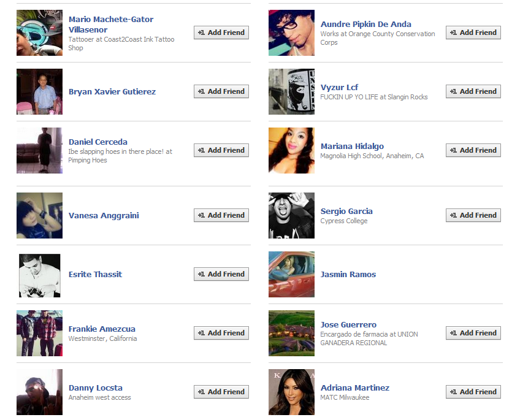Image resolution: width=520 pixels, height=420 pixels.
Task: Open Jose Guerrero profile photo
Action: click(x=291, y=333)
